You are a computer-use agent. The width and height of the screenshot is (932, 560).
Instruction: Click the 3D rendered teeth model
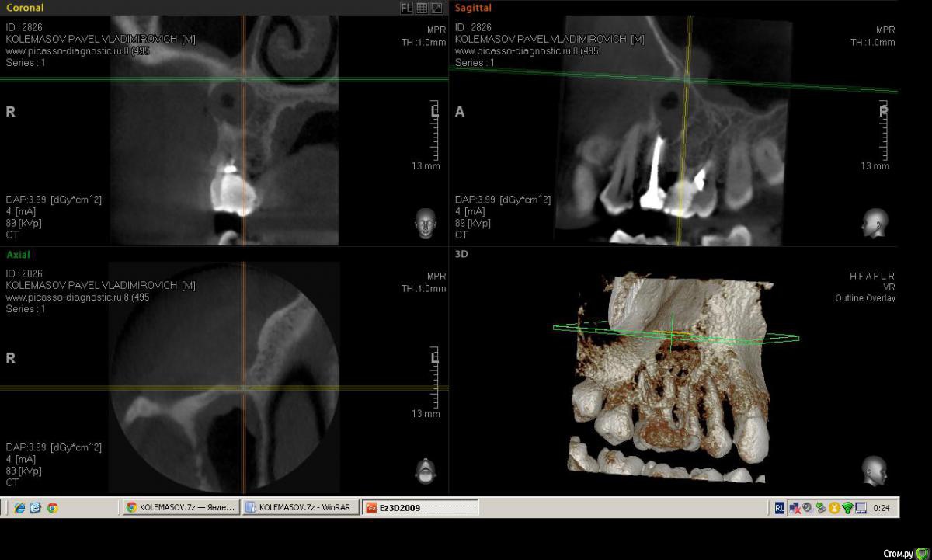(668, 388)
